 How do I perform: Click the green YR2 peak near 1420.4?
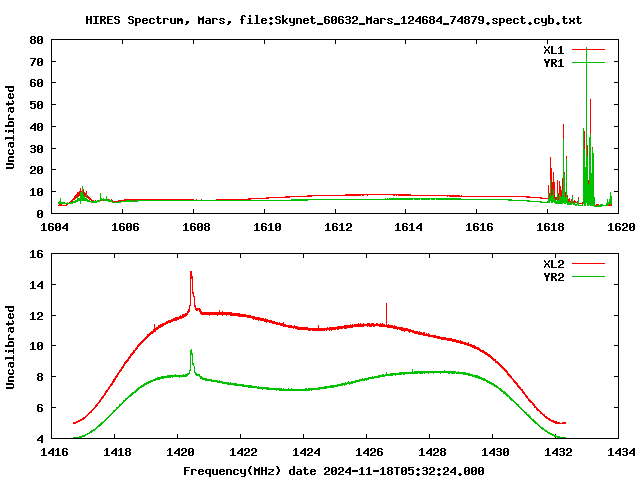coord(191,362)
